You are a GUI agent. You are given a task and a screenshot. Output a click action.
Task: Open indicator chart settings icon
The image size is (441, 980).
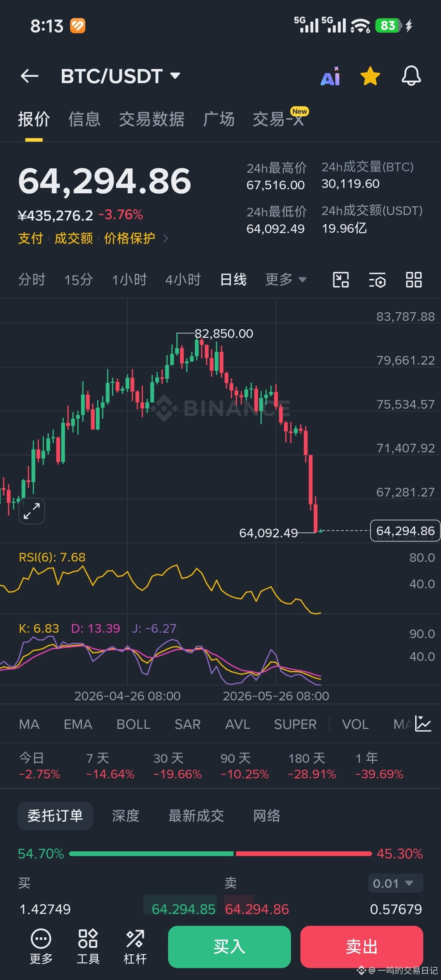click(423, 723)
